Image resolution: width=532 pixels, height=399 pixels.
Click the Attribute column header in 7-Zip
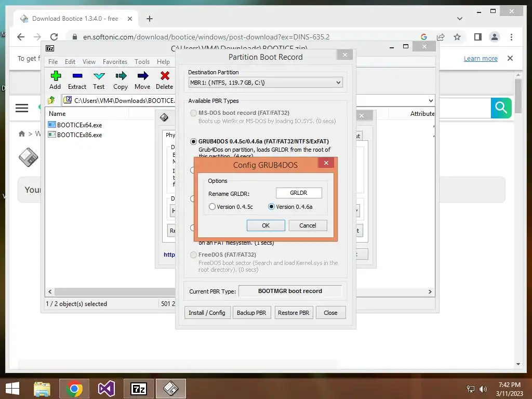tap(422, 114)
